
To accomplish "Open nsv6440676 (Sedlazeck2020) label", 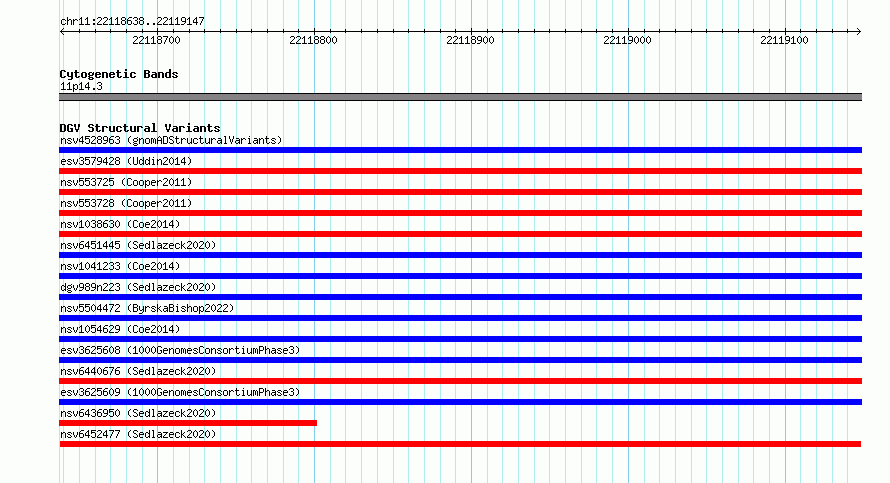I will (138, 371).
